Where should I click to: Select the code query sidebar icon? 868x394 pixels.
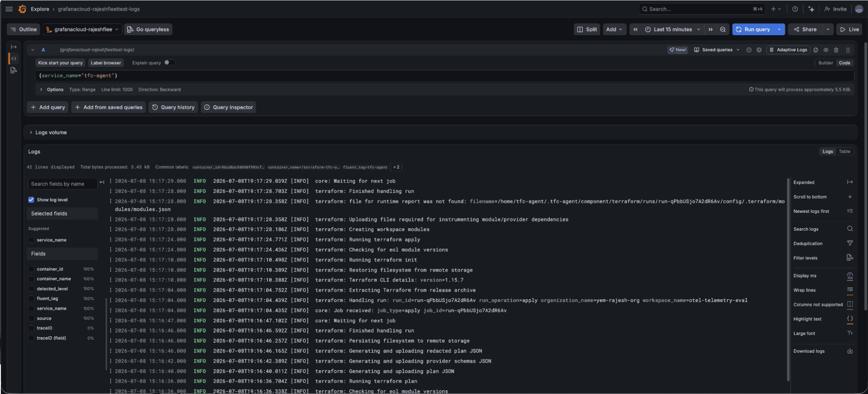[14, 59]
